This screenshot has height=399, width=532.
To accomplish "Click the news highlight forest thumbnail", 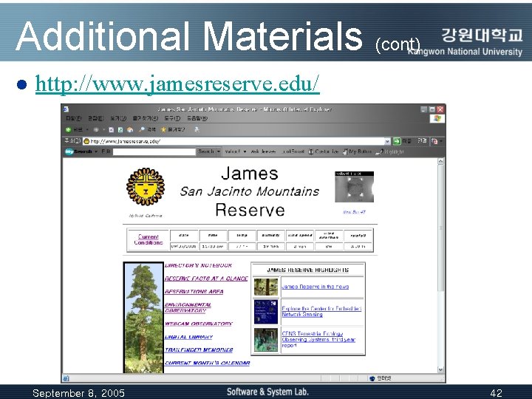I will pos(266,287).
